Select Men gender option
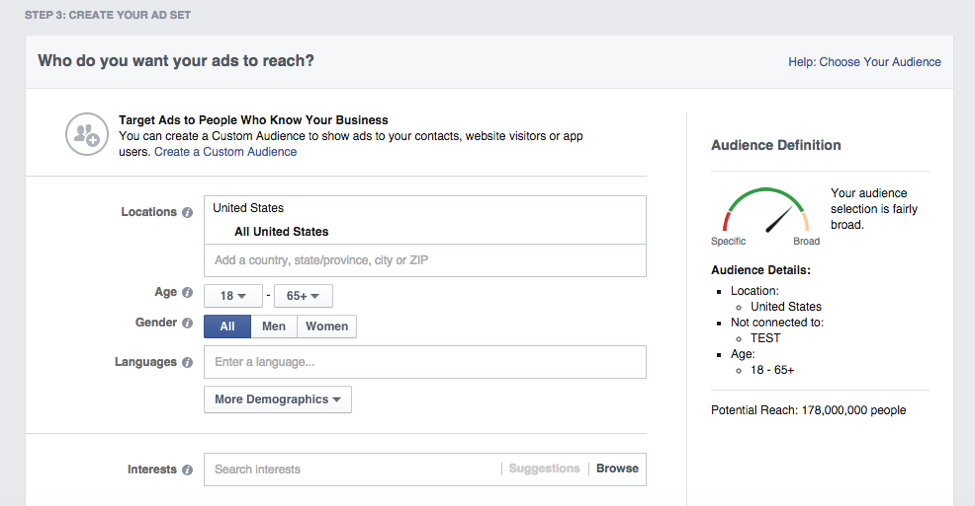This screenshot has height=506, width=975. point(274,326)
